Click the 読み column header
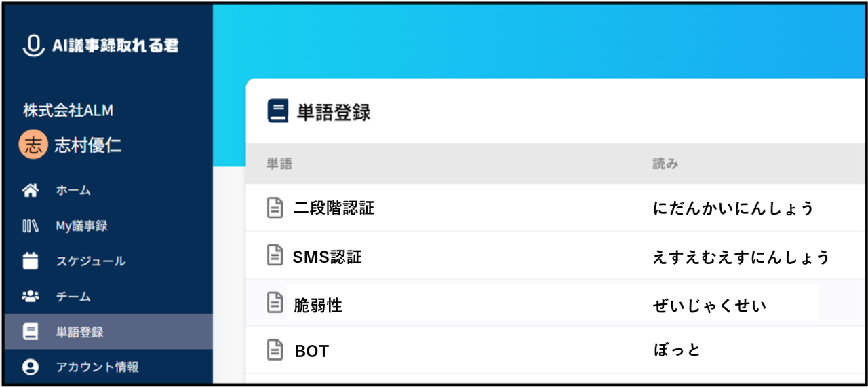868x387 pixels. tap(665, 164)
